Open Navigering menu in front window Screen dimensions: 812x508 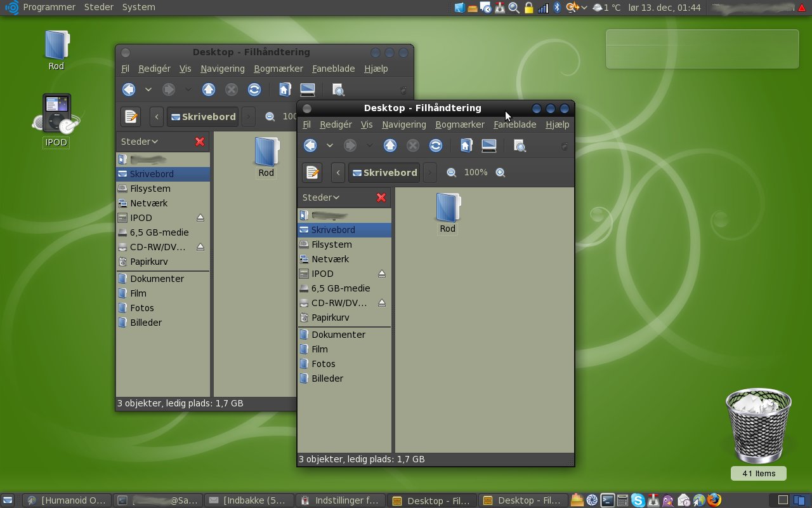pos(404,124)
